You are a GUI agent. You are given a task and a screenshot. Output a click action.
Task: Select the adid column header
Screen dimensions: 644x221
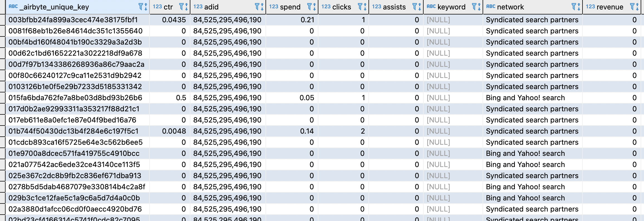228,7
